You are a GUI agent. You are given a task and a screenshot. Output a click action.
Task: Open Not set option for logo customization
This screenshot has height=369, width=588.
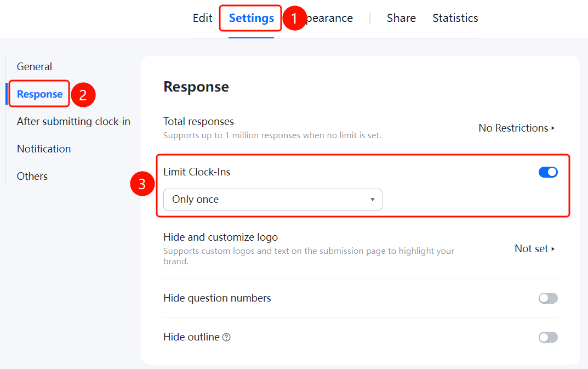click(534, 248)
